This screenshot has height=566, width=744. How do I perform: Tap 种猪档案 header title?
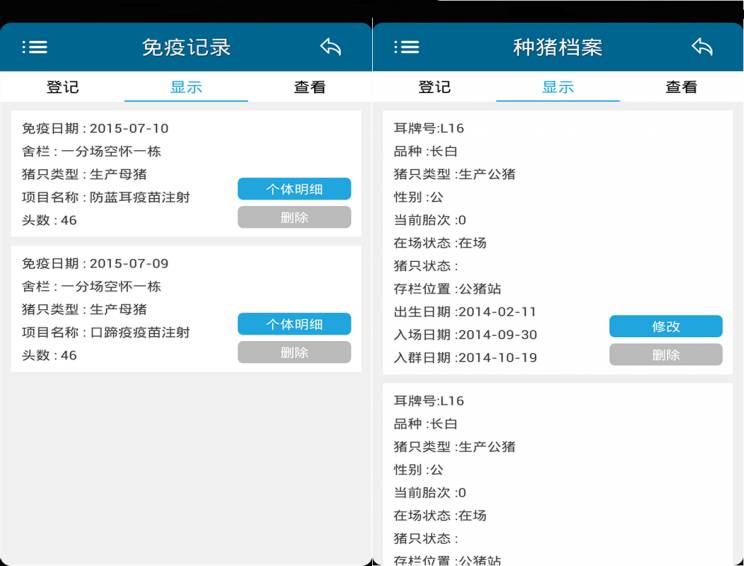point(558,47)
